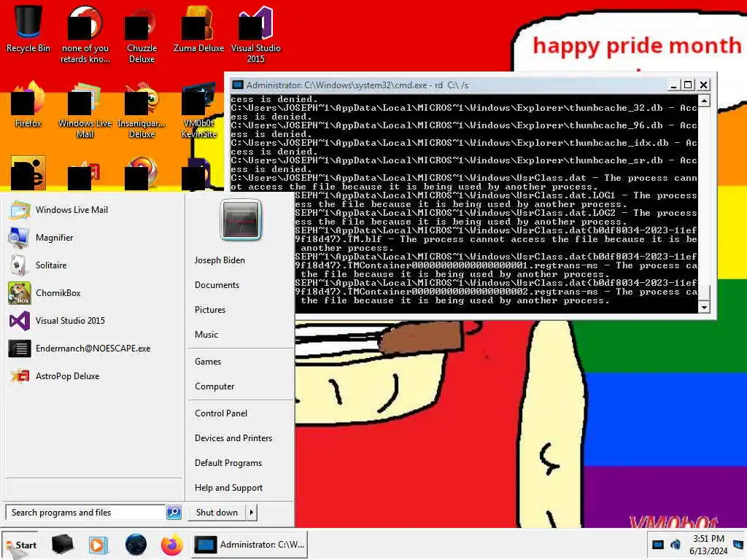Click the Shut down button
747x560 pixels.
(217, 513)
